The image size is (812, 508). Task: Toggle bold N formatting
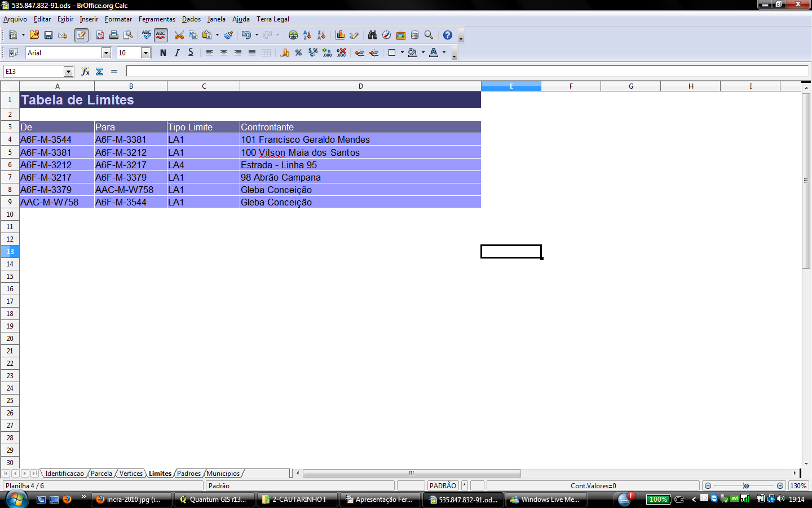[163, 52]
